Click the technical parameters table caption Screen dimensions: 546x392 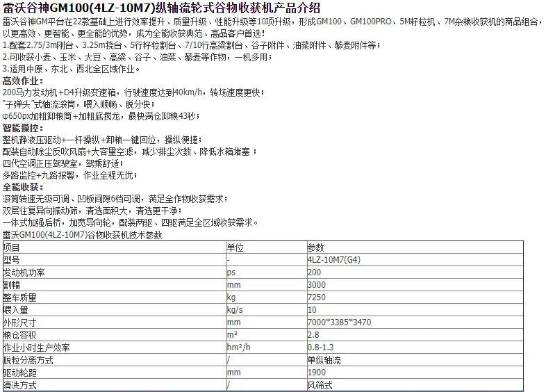(x=82, y=235)
